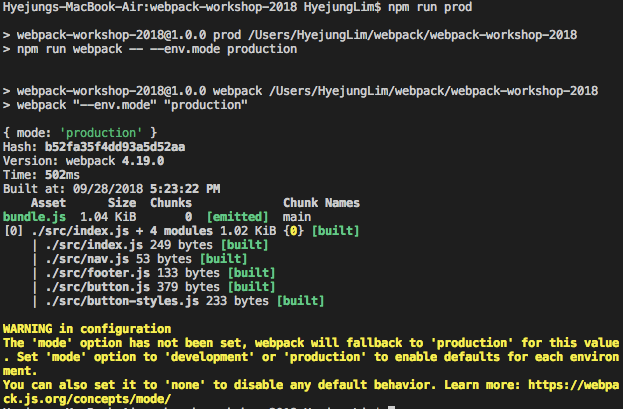
Task: Click the 'WARNING in configuration' heading
Action: (x=87, y=329)
